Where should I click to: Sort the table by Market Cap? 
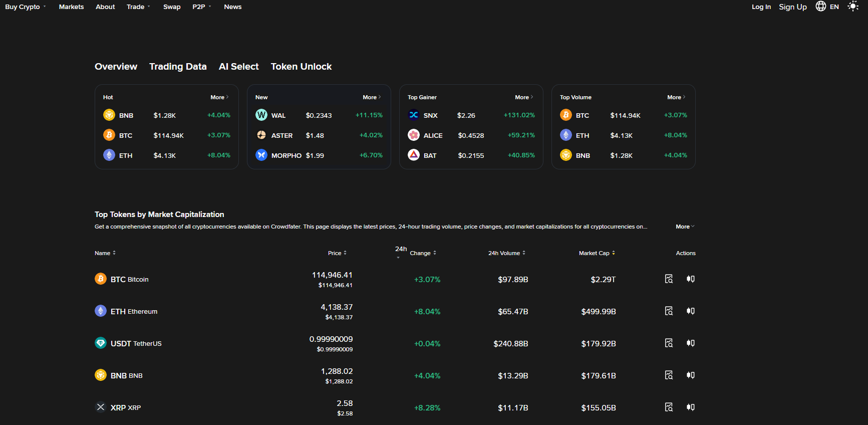pyautogui.click(x=597, y=253)
